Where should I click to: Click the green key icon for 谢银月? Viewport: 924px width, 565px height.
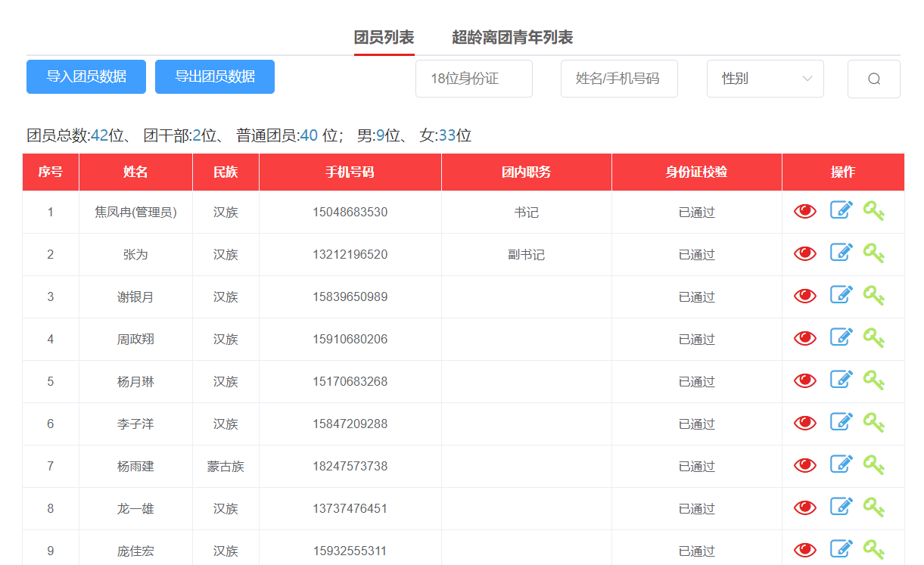tap(874, 295)
